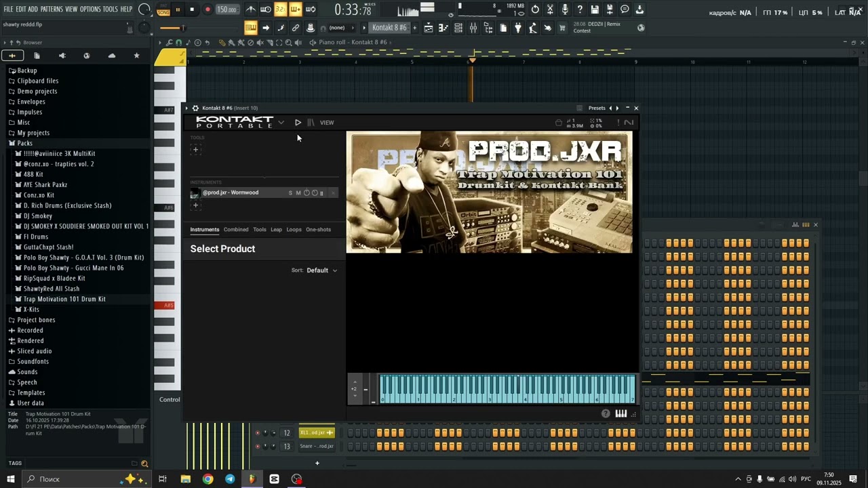
Task: Pause playback in FL Studio transport
Action: point(178,9)
